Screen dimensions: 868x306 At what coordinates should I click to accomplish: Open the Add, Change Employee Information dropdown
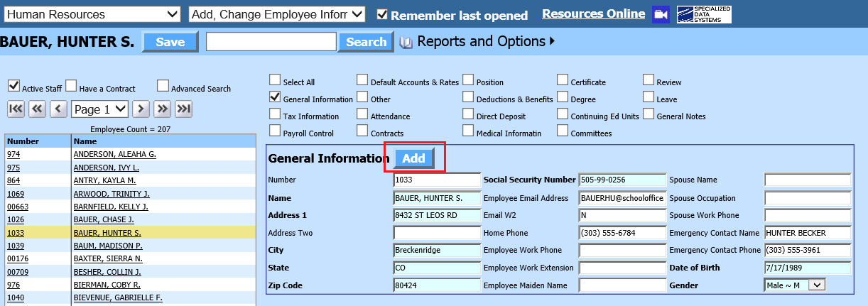click(277, 14)
